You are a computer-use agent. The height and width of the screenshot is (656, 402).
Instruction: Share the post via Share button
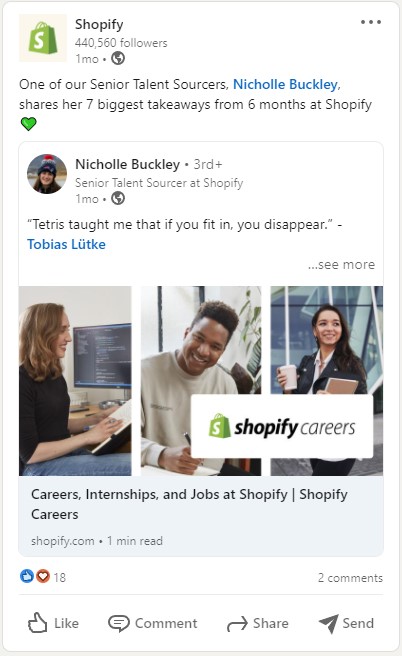pyautogui.click(x=258, y=623)
